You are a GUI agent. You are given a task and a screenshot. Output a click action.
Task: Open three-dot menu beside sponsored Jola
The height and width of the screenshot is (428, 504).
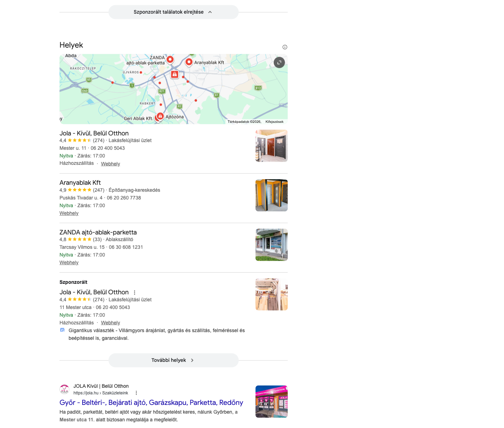point(134,293)
